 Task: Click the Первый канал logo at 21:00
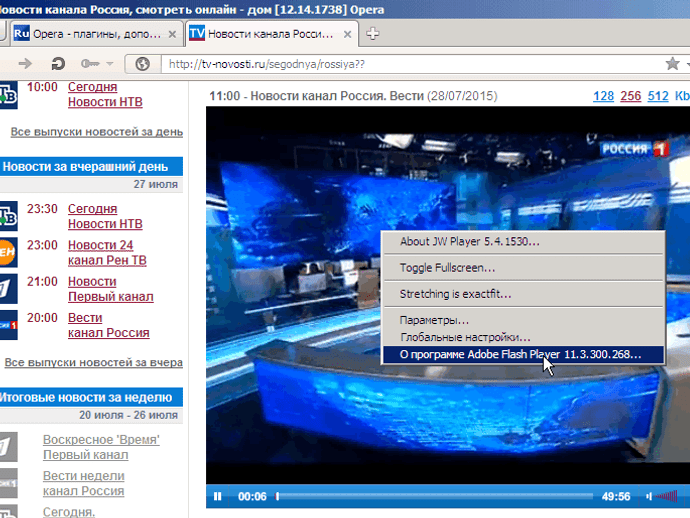8,289
